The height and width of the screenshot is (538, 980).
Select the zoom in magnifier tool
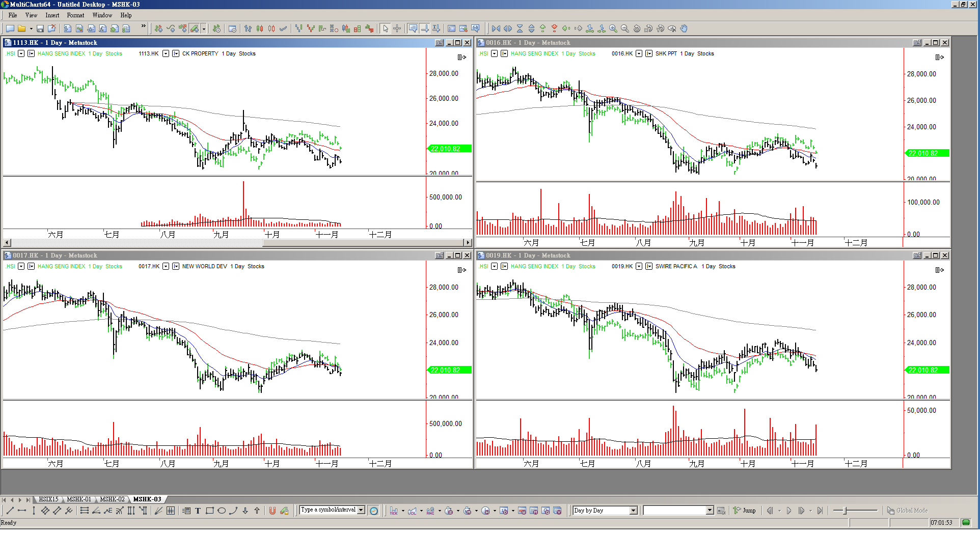[x=613, y=29]
